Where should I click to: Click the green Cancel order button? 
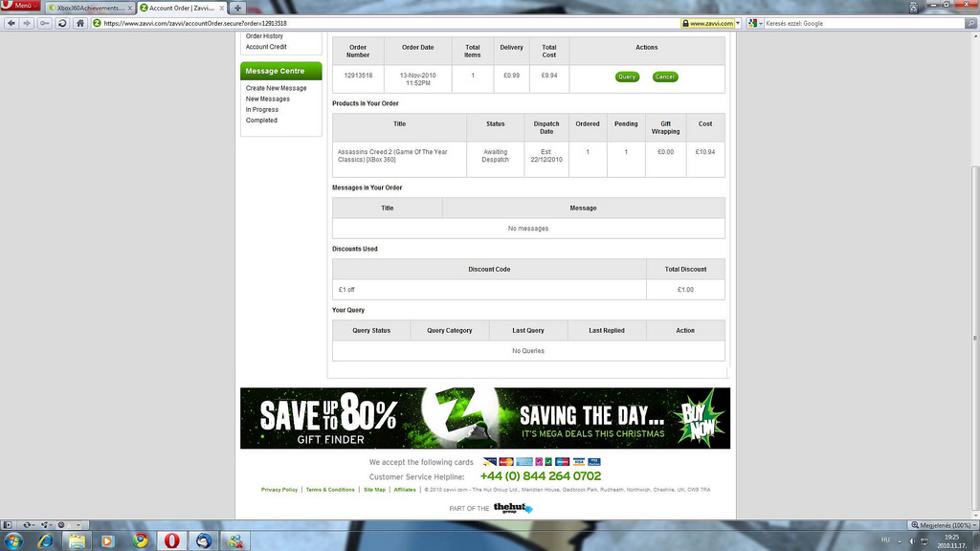[x=665, y=77]
